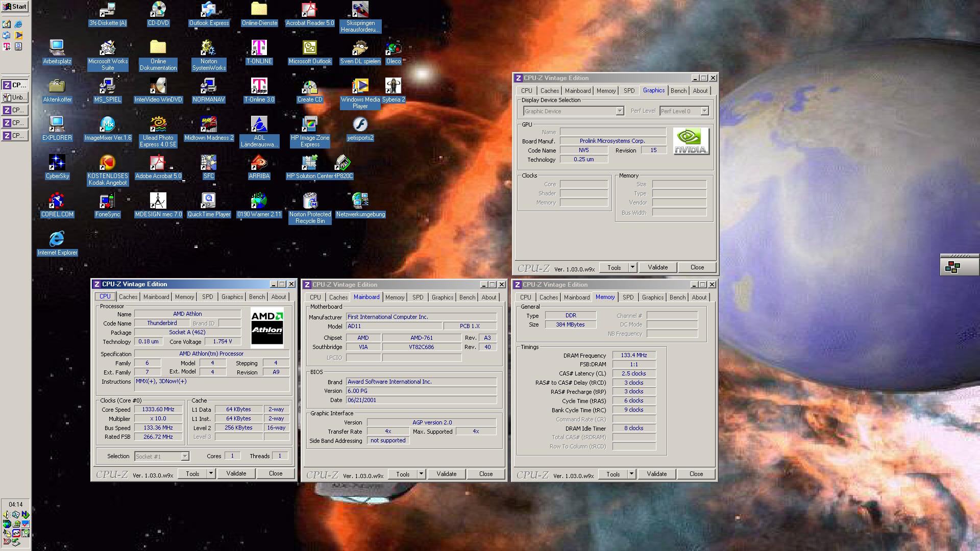Select SPD tab in Memory window

[628, 297]
